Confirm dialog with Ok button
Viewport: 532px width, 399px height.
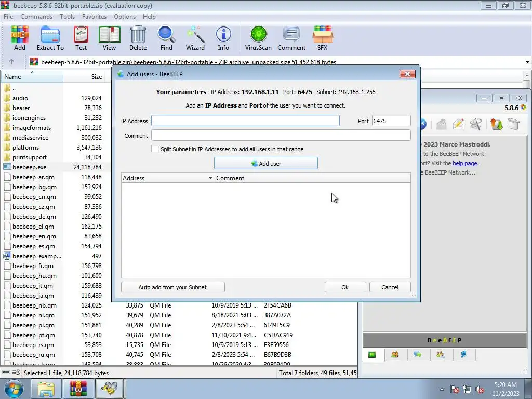tap(345, 287)
